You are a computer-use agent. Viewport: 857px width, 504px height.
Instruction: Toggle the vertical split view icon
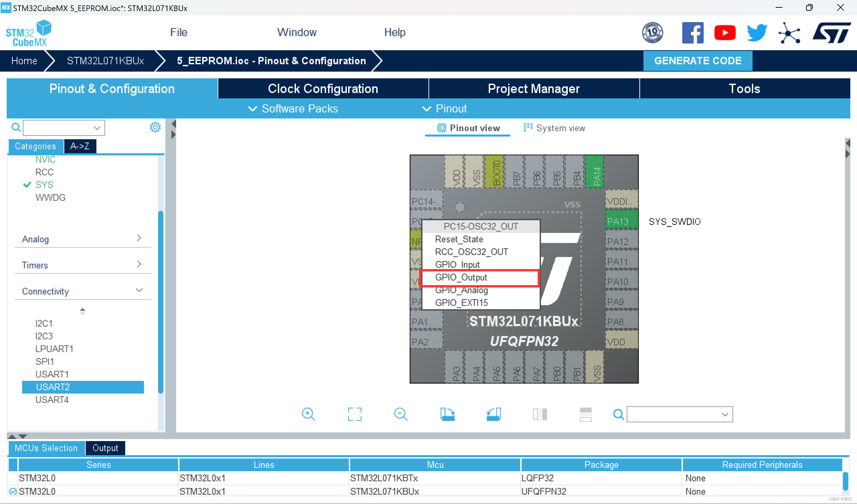click(540, 414)
